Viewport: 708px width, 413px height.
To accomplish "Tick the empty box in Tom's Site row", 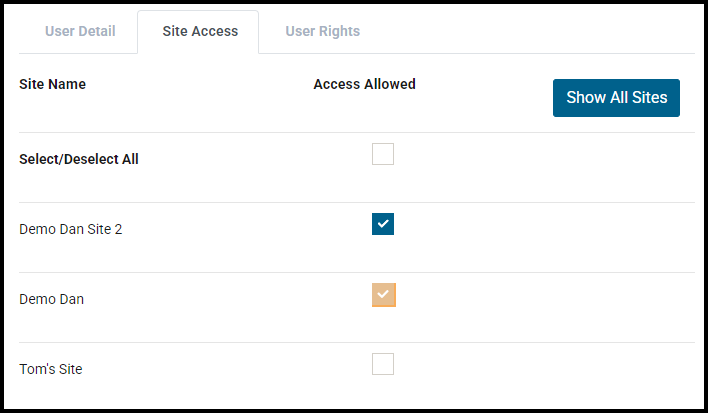I will click(x=383, y=364).
